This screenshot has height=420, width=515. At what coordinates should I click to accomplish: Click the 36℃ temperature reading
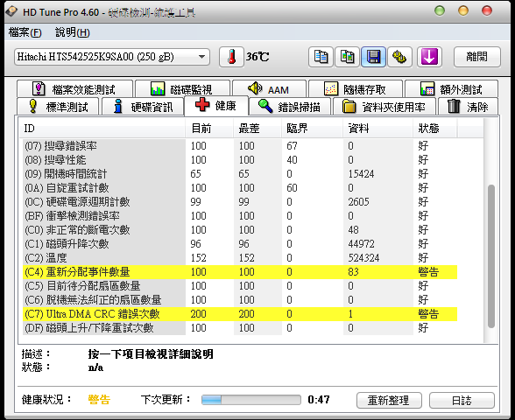257,57
